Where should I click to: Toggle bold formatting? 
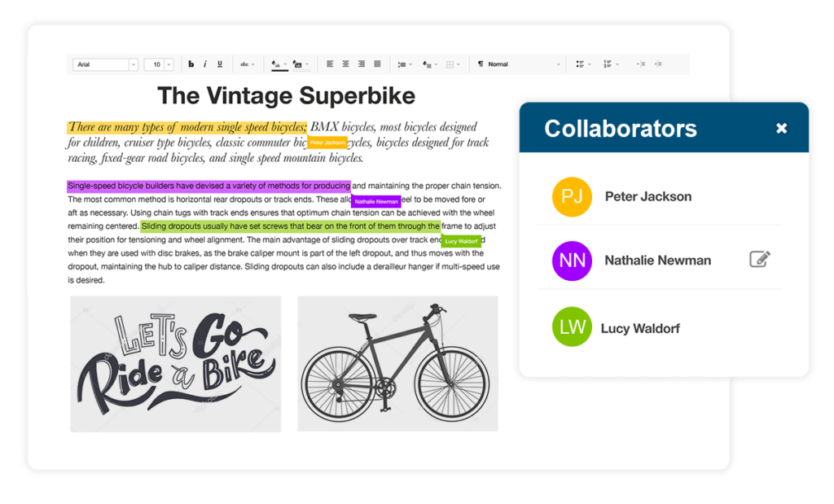191,64
